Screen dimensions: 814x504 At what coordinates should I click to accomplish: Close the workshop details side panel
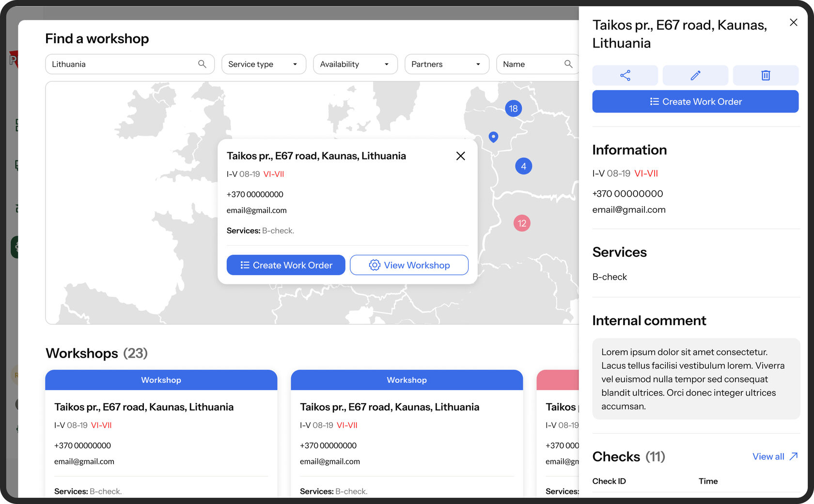[x=793, y=22]
